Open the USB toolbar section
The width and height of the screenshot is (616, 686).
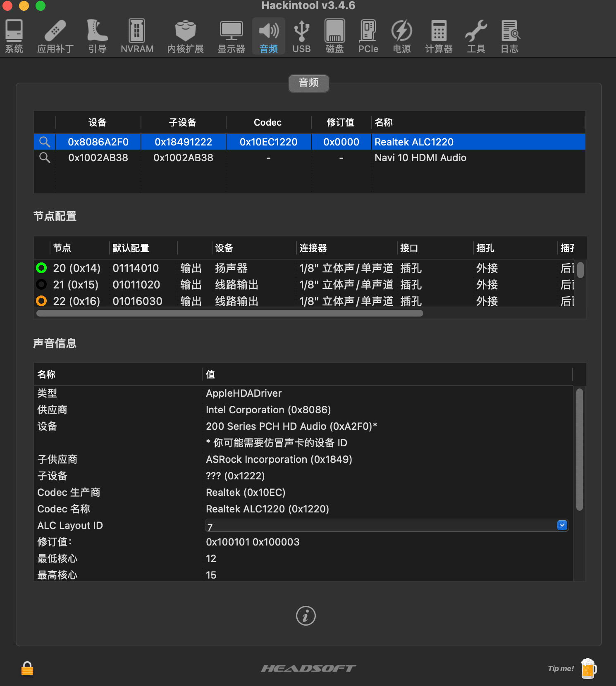click(x=301, y=36)
